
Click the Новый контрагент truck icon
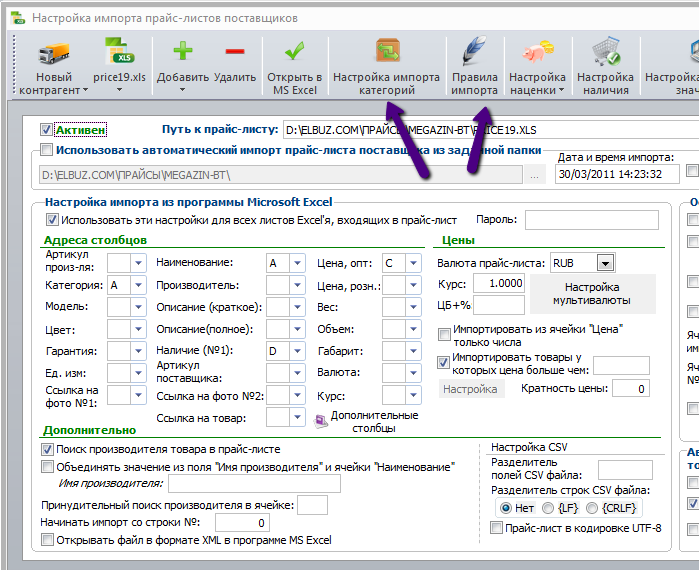(54, 53)
